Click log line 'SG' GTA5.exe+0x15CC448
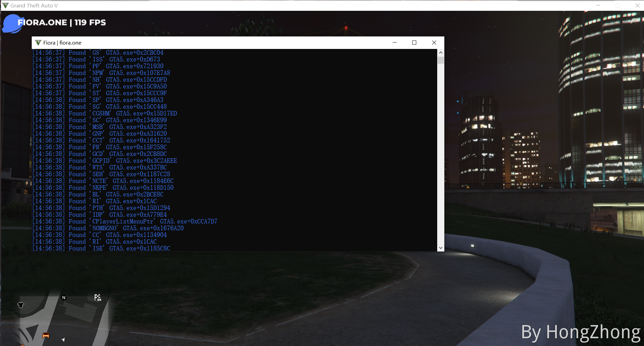This screenshot has height=346, width=644. [x=100, y=107]
